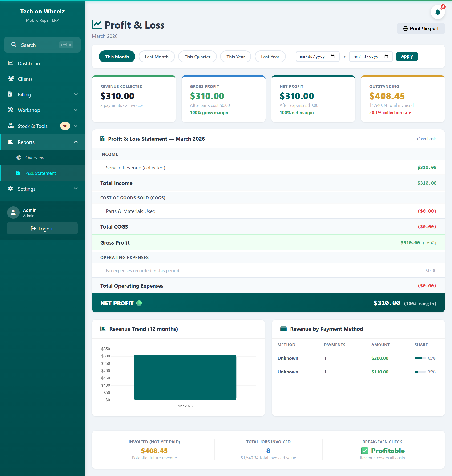This screenshot has width=452, height=476.
Task: Apply the custom date range
Action: [407, 56]
